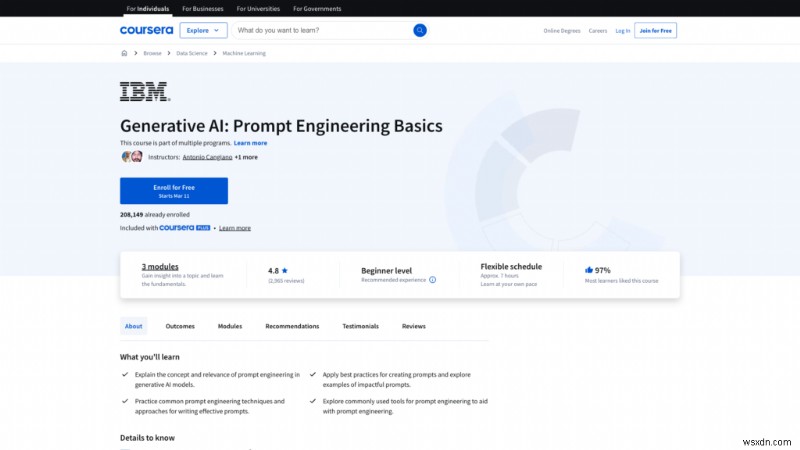Viewport: 800px width, 450px height.
Task: Open the Careers link
Action: pos(597,31)
